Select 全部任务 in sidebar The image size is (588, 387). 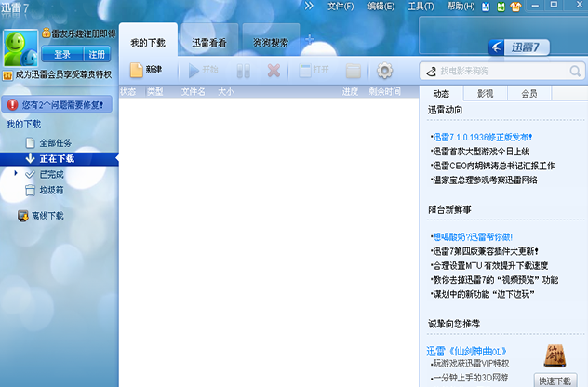(x=55, y=143)
